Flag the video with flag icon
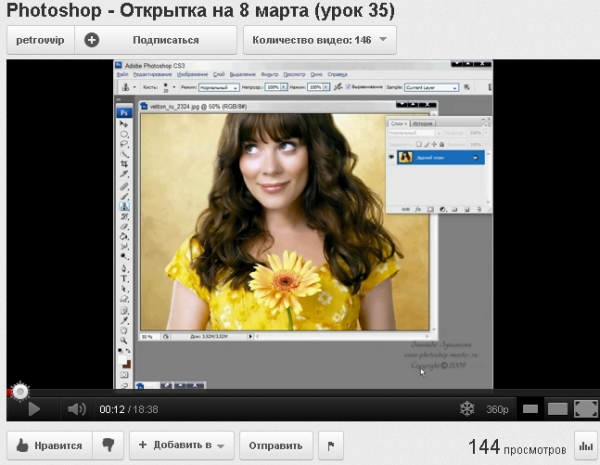This screenshot has height=465, width=600. coord(331,445)
